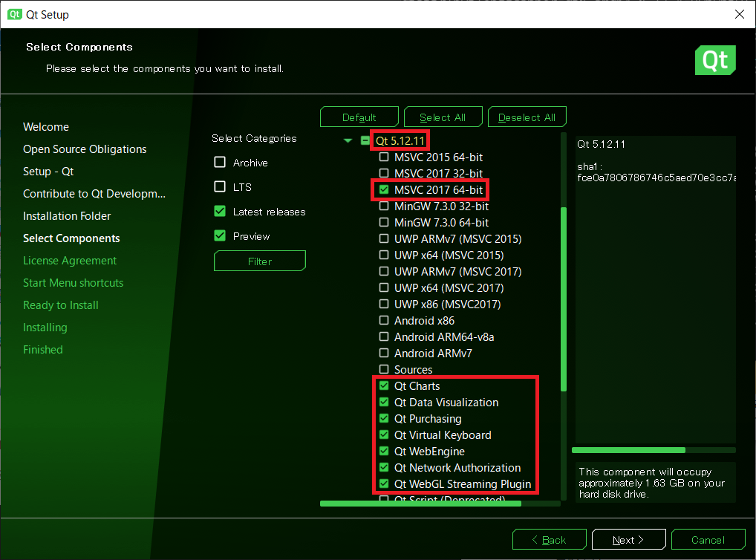Close the Qt Setup window

(740, 14)
